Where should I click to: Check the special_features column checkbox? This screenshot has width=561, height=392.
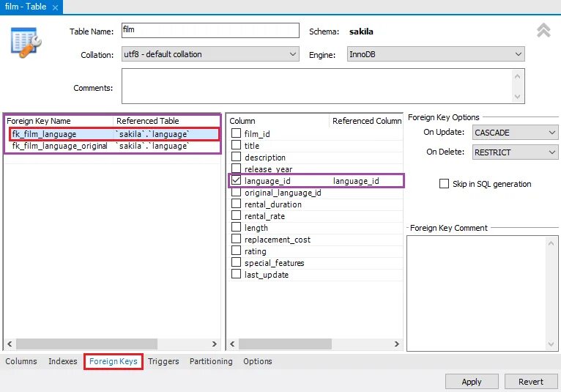point(236,263)
